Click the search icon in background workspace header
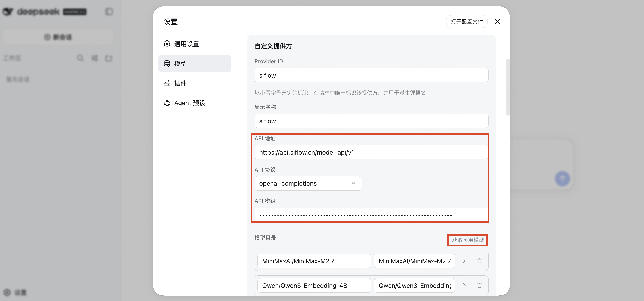644x301 pixels. [x=80, y=58]
